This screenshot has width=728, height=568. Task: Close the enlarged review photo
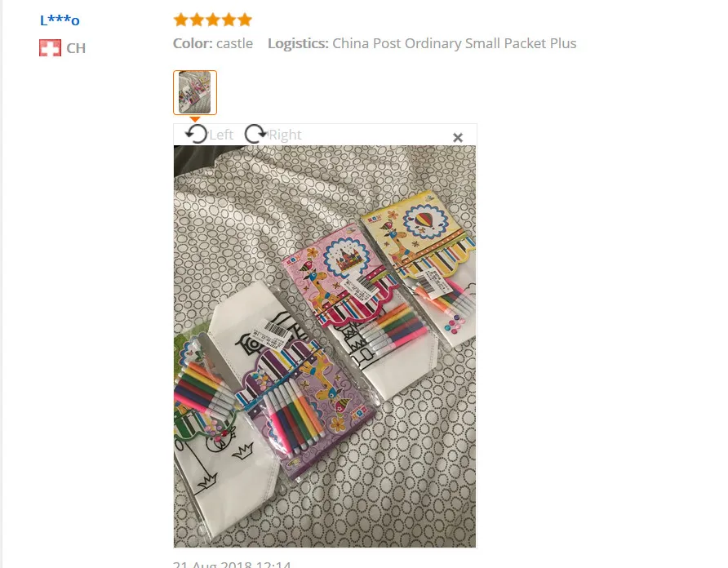click(x=458, y=137)
